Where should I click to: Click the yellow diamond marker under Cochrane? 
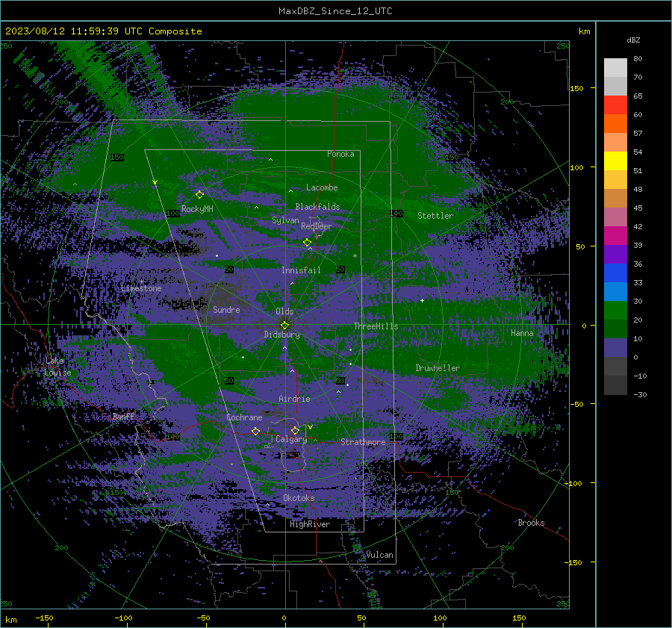point(255,431)
